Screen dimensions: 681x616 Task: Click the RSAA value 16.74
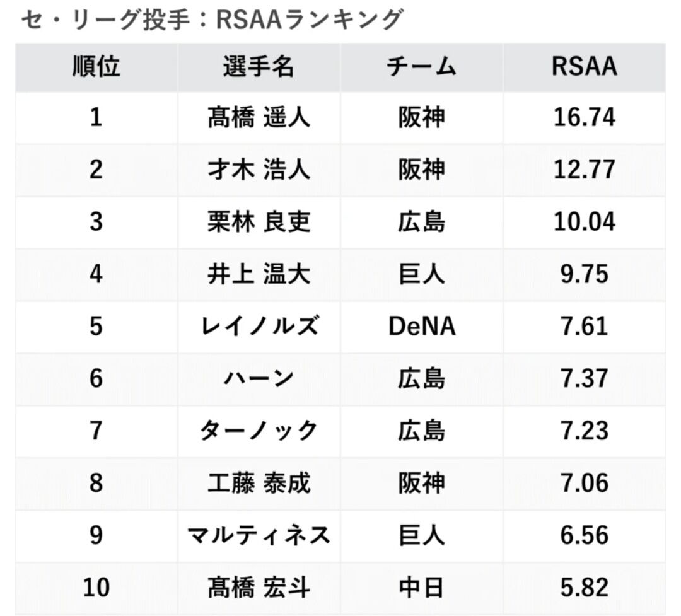584,118
